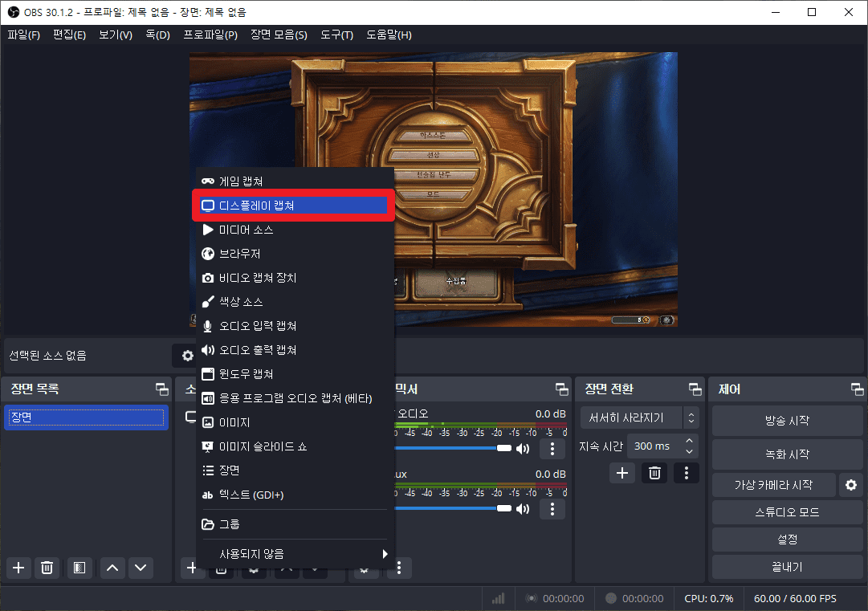Open the 파일(F) menu
Viewport: 868px width, 611px height.
tap(24, 35)
